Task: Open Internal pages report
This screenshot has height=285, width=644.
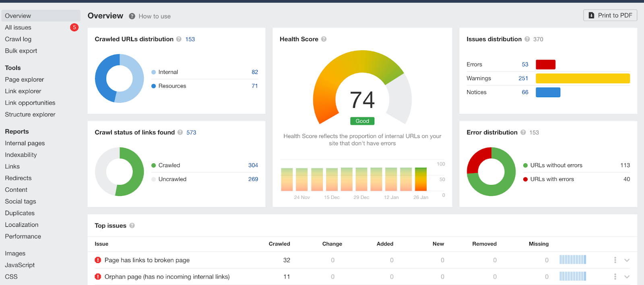Action: tap(25, 143)
